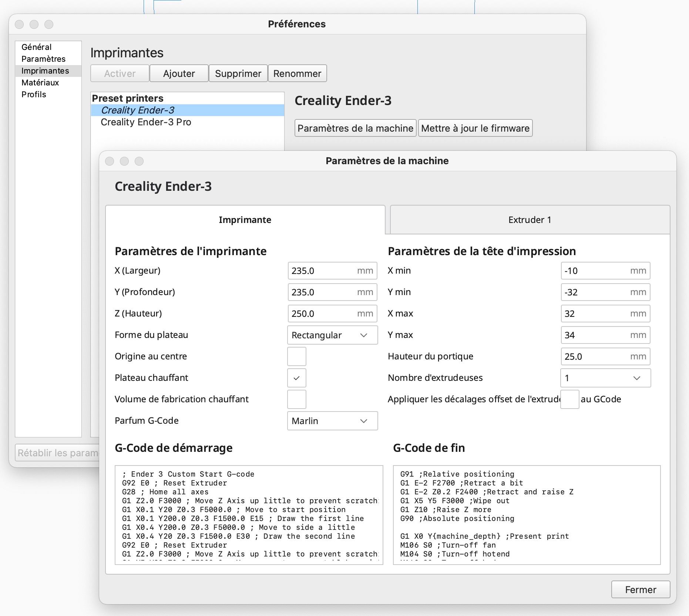
Task: Click the Renommer button
Action: coord(297,74)
